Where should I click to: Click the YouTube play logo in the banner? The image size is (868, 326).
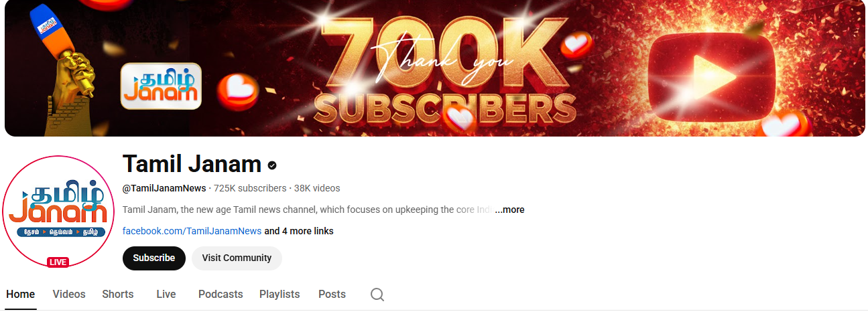(x=711, y=70)
